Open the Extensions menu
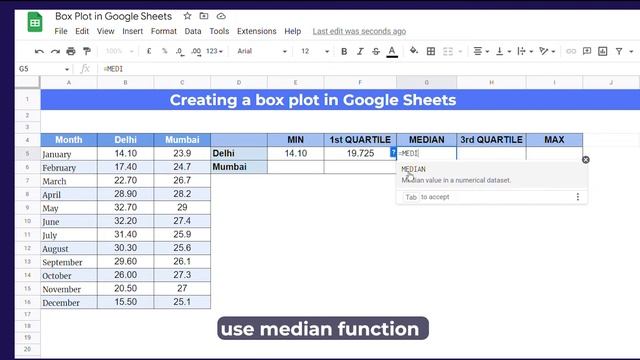The height and width of the screenshot is (360, 640). coord(257,31)
